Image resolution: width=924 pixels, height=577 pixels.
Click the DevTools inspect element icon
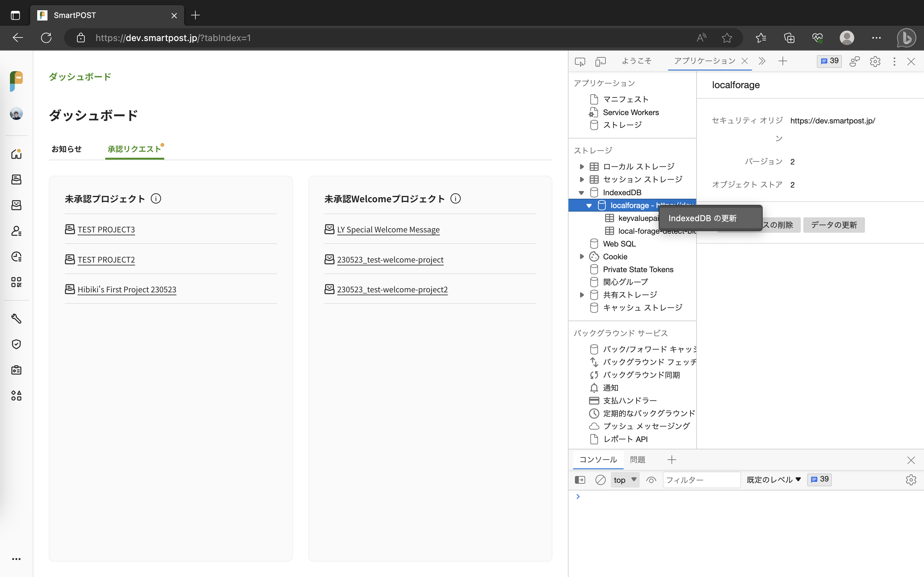pyautogui.click(x=580, y=62)
